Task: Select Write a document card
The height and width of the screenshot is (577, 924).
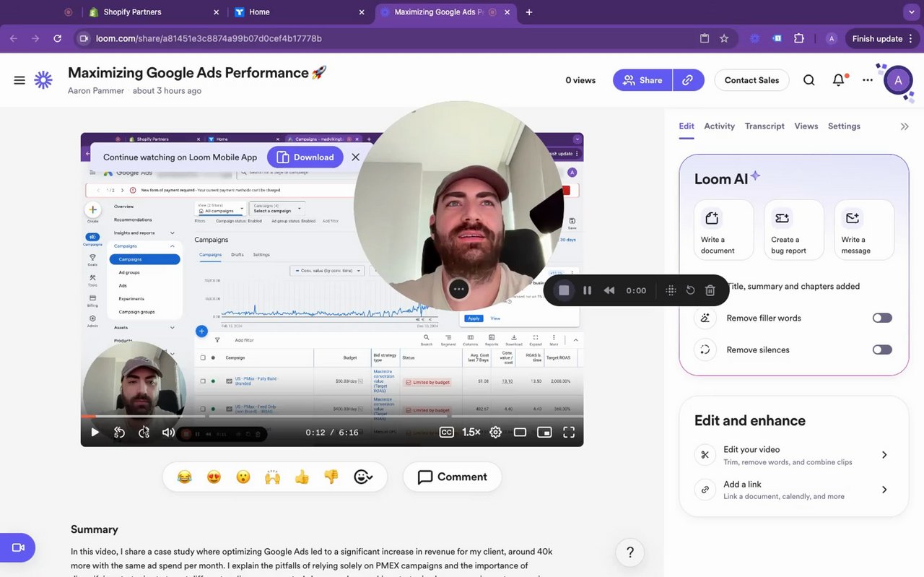Action: tap(724, 230)
